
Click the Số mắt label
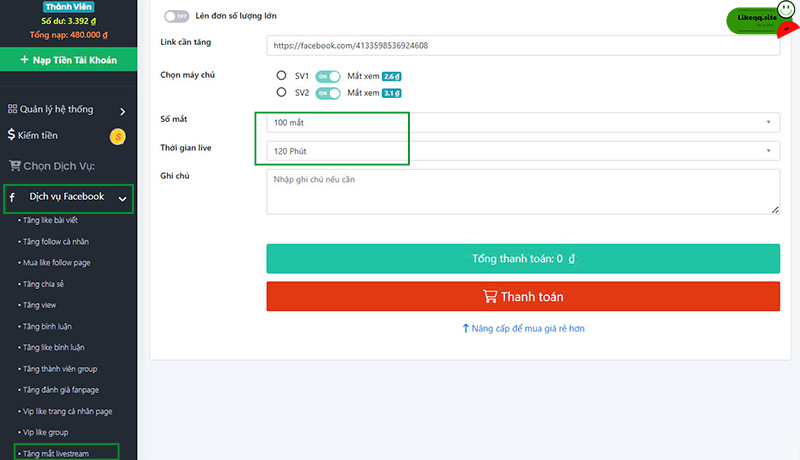173,119
